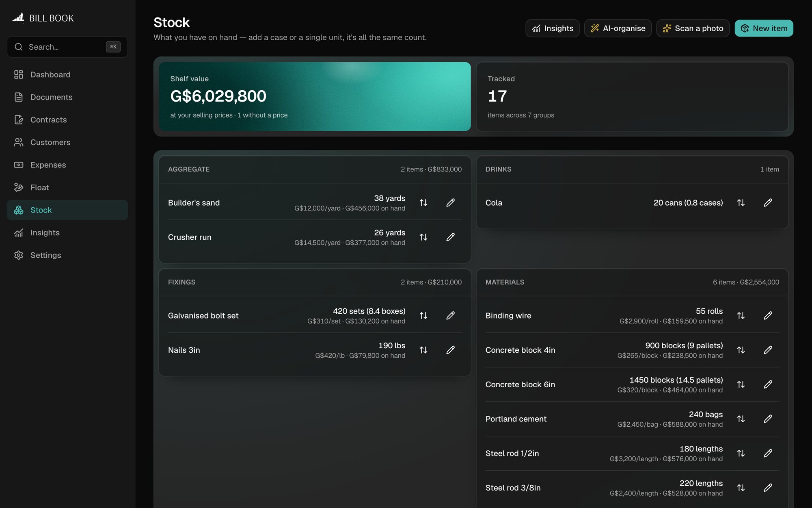Image resolution: width=812 pixels, height=508 pixels.
Task: Edit the Nails 3in item
Action: pos(451,350)
